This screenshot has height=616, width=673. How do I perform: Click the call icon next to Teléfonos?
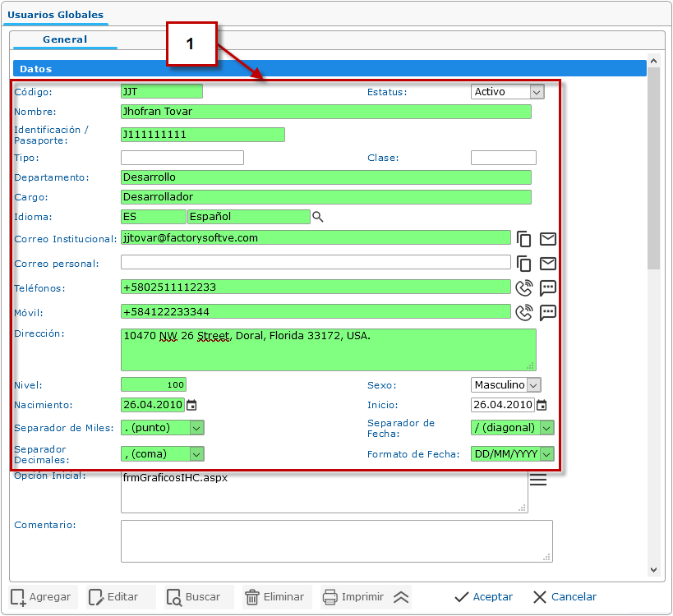(x=524, y=287)
